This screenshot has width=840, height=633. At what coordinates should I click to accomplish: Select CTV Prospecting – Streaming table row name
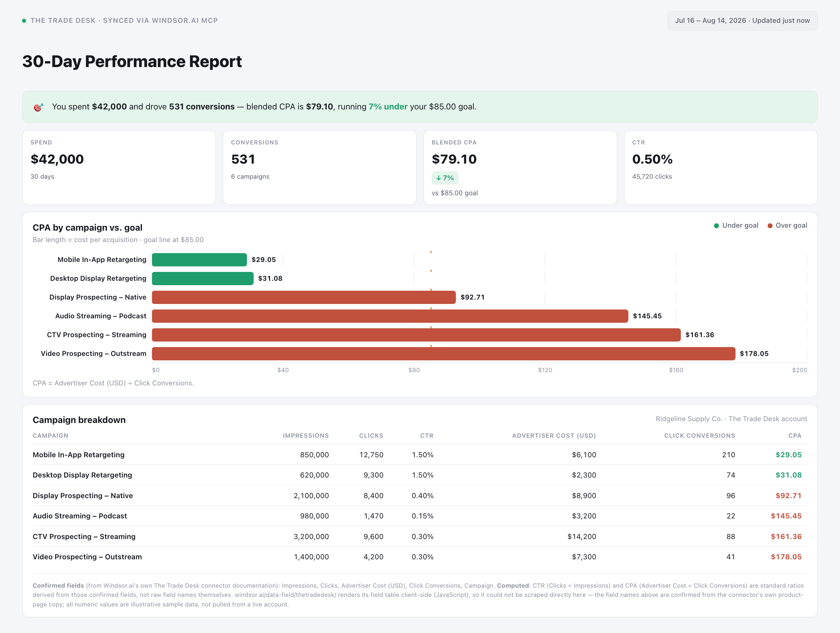[x=84, y=536]
